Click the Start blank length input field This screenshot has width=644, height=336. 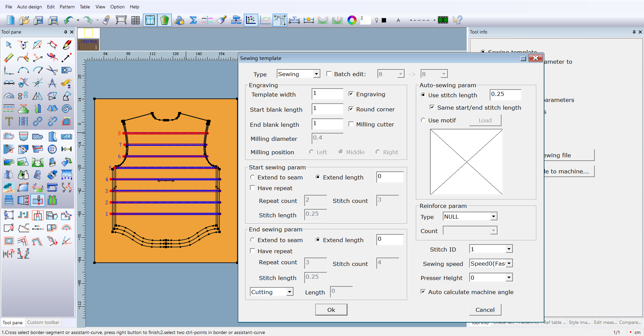327,109
